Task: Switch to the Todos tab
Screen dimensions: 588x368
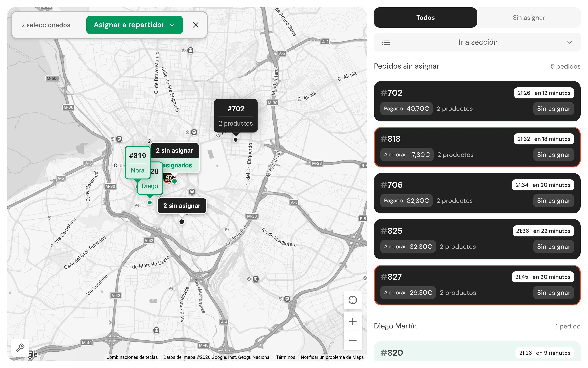Action: pyautogui.click(x=425, y=17)
